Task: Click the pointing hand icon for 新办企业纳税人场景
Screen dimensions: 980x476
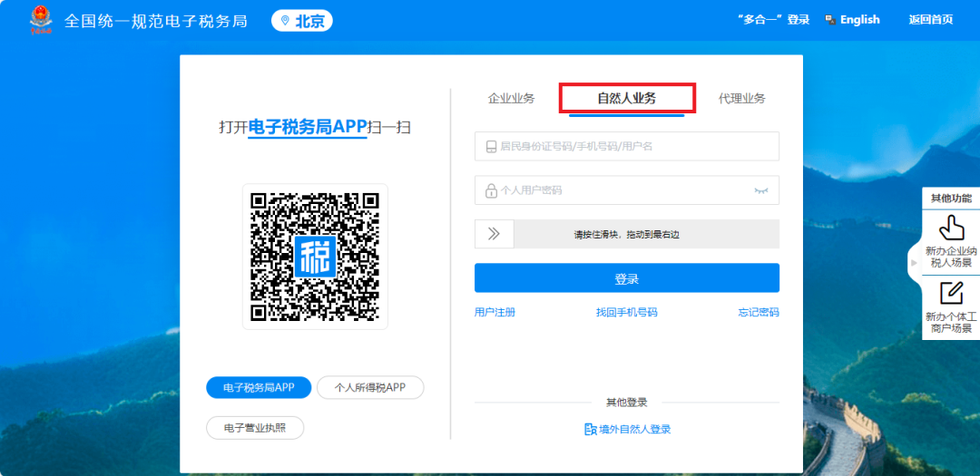Action: tap(951, 228)
